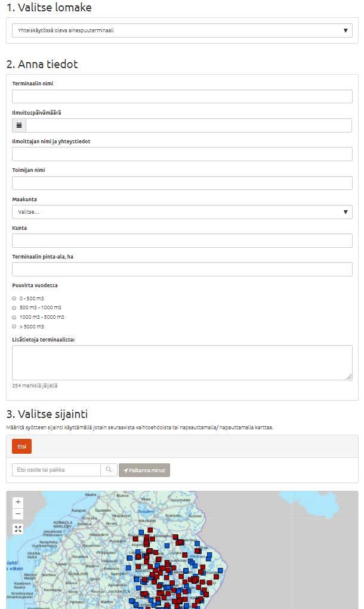Click the Terminaalin nimi input field
364x609 pixels.
click(182, 96)
